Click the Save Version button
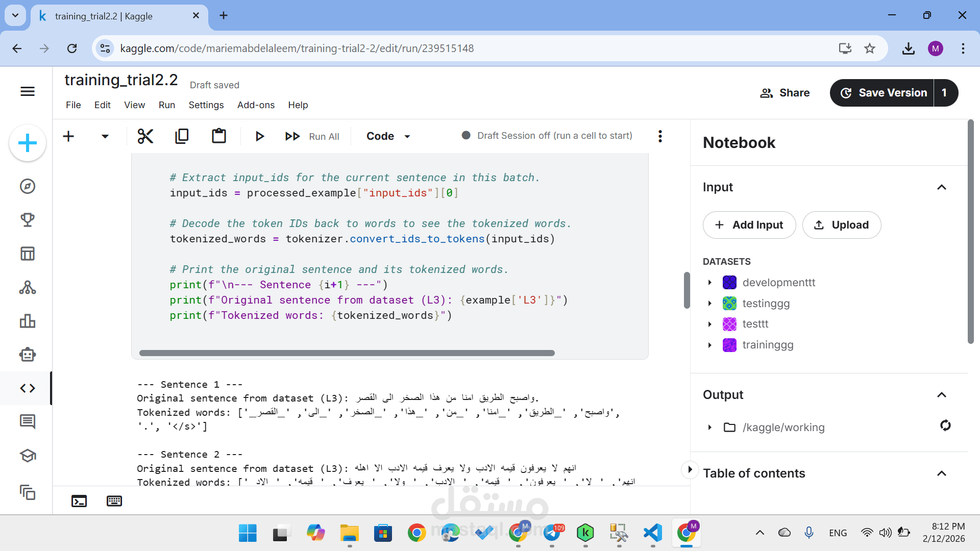 883,93
